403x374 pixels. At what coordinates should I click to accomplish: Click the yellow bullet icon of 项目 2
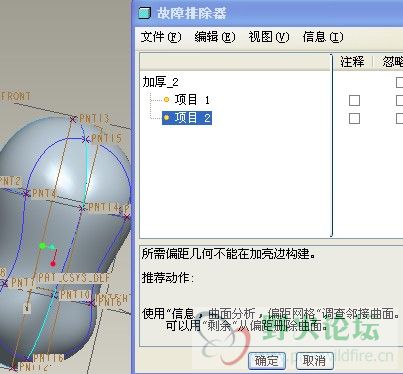coord(167,117)
